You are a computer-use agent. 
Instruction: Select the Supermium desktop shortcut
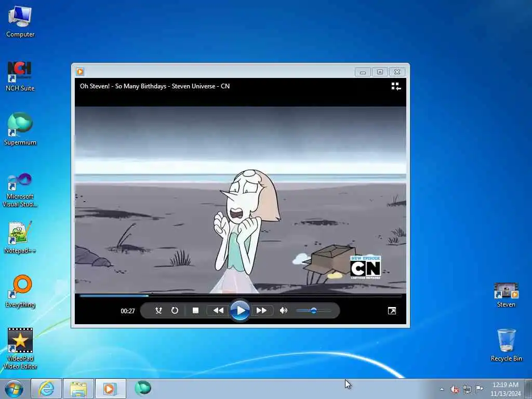pos(20,129)
